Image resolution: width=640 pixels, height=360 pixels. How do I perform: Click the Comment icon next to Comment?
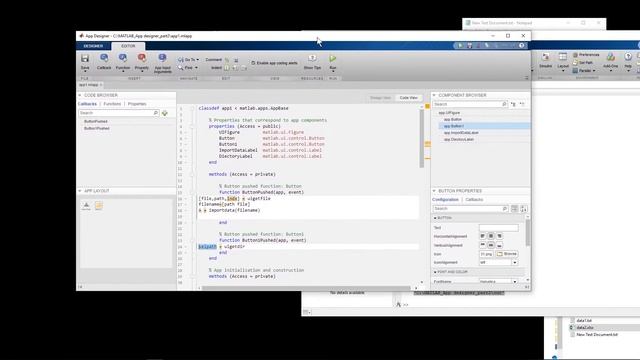pyautogui.click(x=227, y=60)
